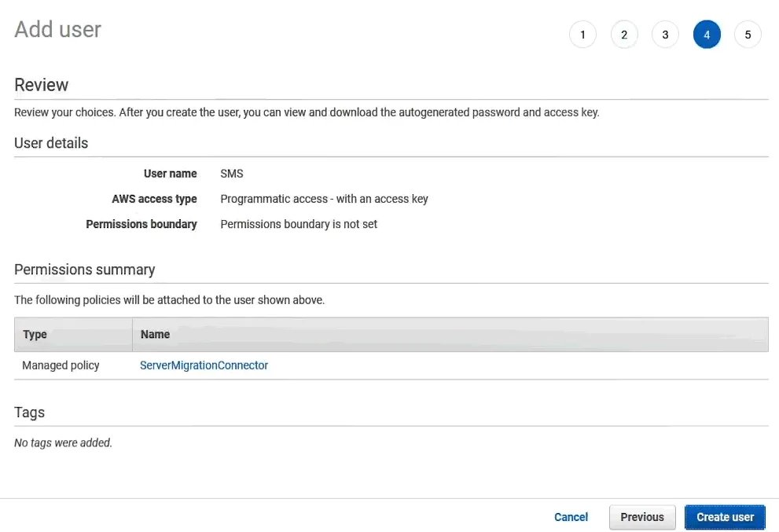Image resolution: width=779 pixels, height=532 pixels.
Task: Click the User details heading
Action: [51, 143]
